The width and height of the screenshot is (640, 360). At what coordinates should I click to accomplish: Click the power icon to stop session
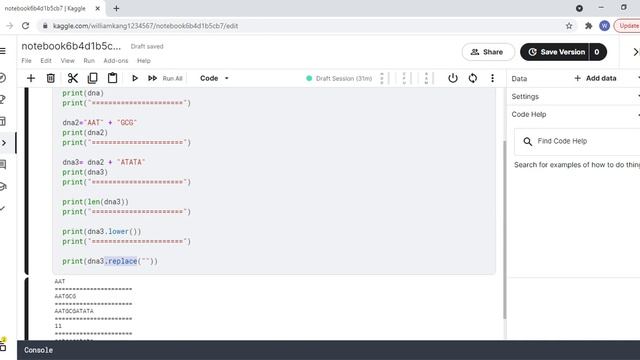click(453, 78)
